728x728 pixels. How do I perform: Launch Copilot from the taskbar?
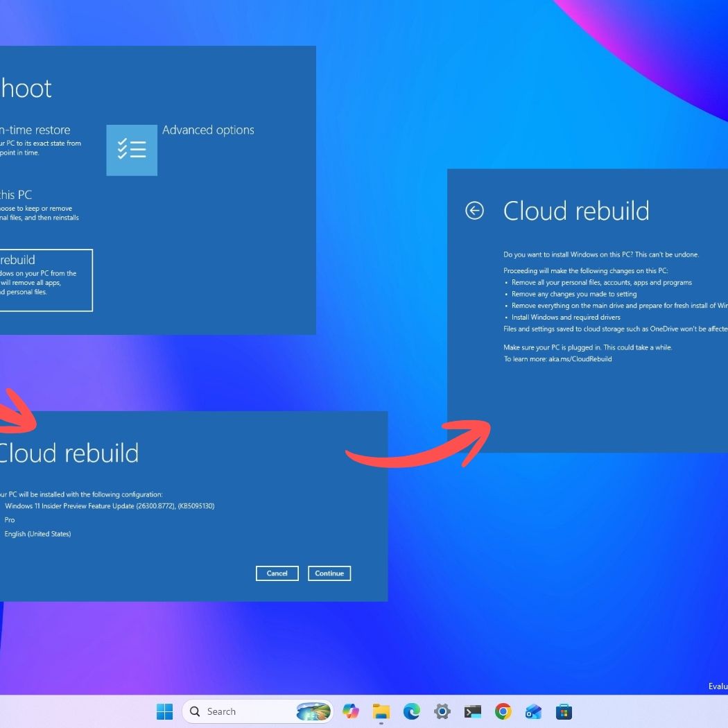click(351, 711)
